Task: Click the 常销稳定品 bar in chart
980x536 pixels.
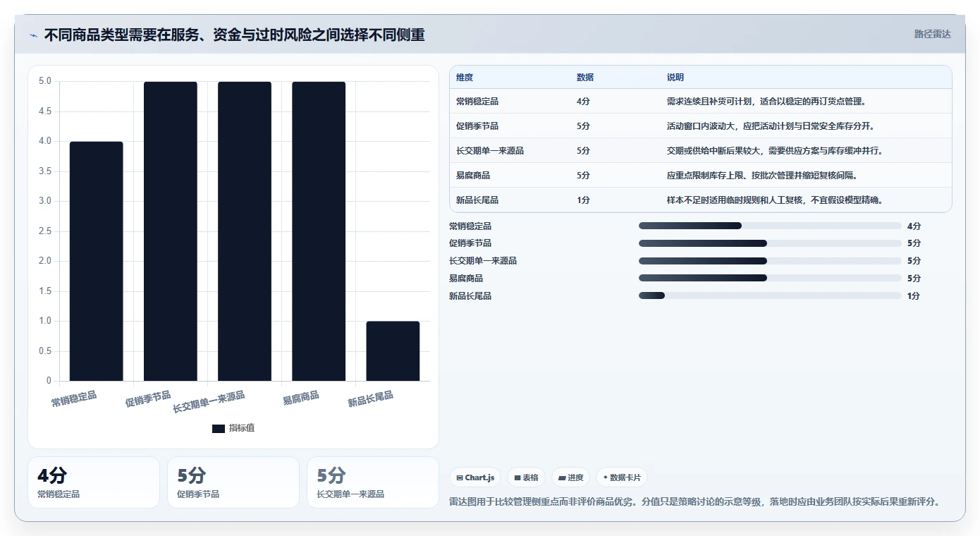Action: tap(96, 261)
